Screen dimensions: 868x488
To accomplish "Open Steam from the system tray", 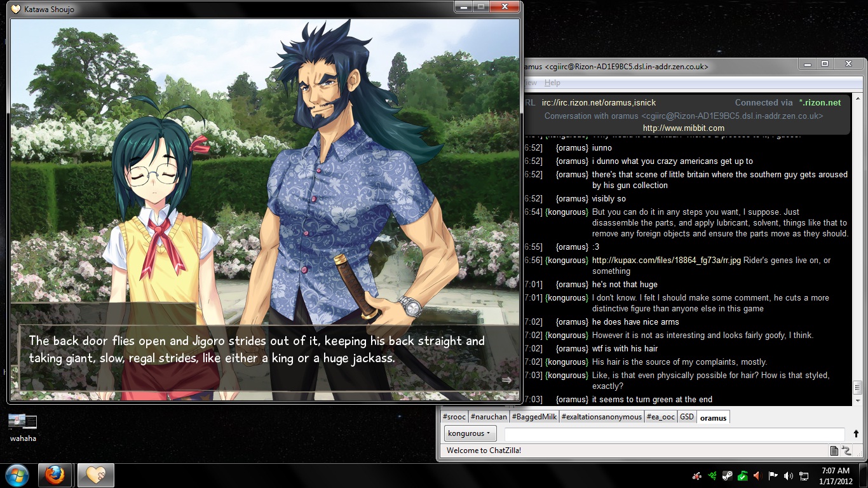I will click(728, 475).
